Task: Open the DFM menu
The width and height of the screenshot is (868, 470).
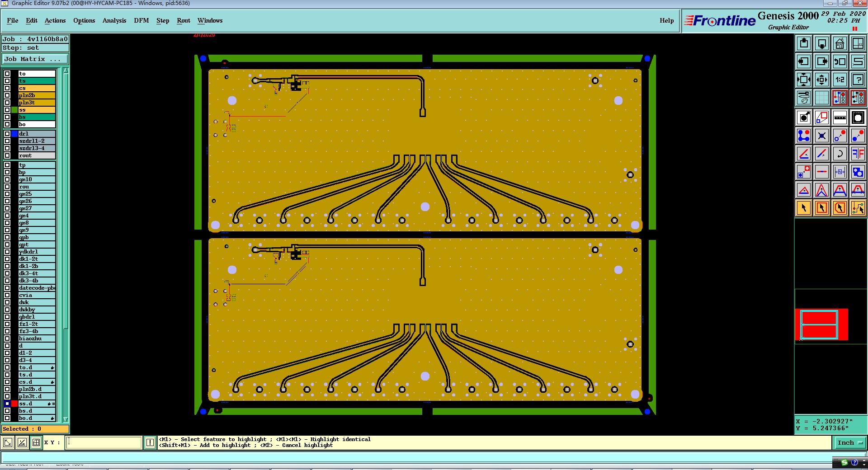Action: click(x=142, y=20)
